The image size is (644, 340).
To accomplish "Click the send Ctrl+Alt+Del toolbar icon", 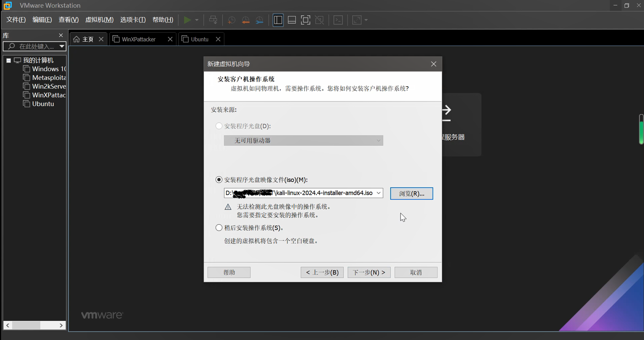I will 213,20.
